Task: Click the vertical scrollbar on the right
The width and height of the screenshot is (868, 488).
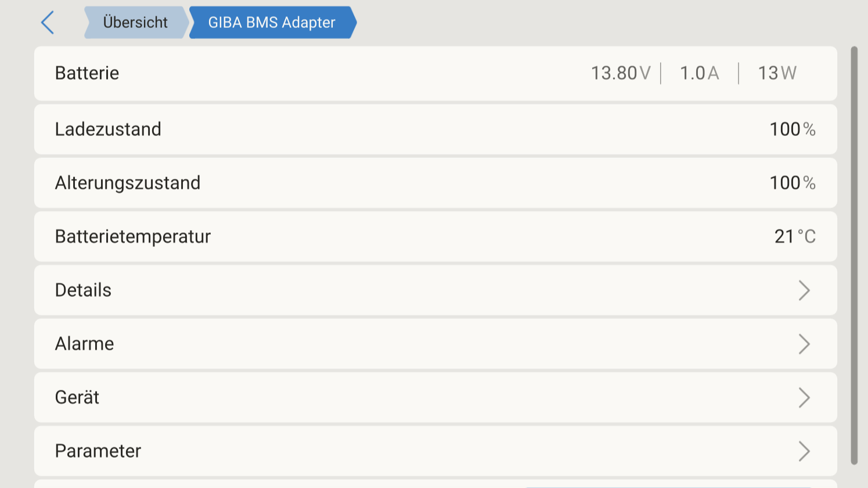Action: pyautogui.click(x=854, y=256)
